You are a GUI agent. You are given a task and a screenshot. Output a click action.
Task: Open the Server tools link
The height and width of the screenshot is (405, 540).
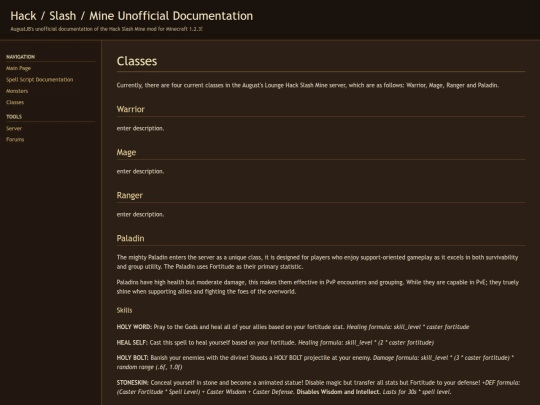14,128
